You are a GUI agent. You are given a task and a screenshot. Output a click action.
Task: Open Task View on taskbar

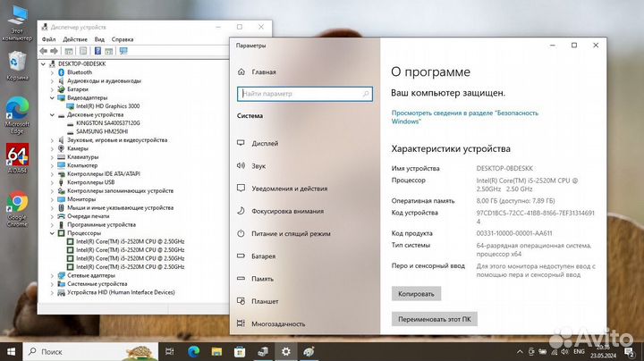pyautogui.click(x=169, y=351)
